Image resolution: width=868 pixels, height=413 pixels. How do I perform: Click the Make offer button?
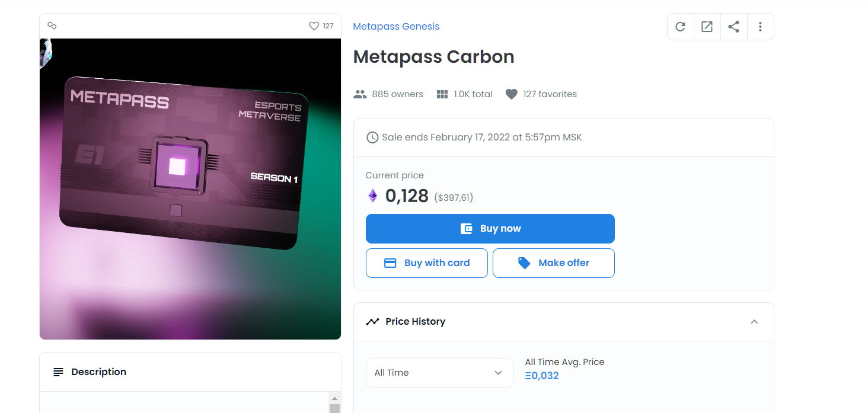pos(554,263)
